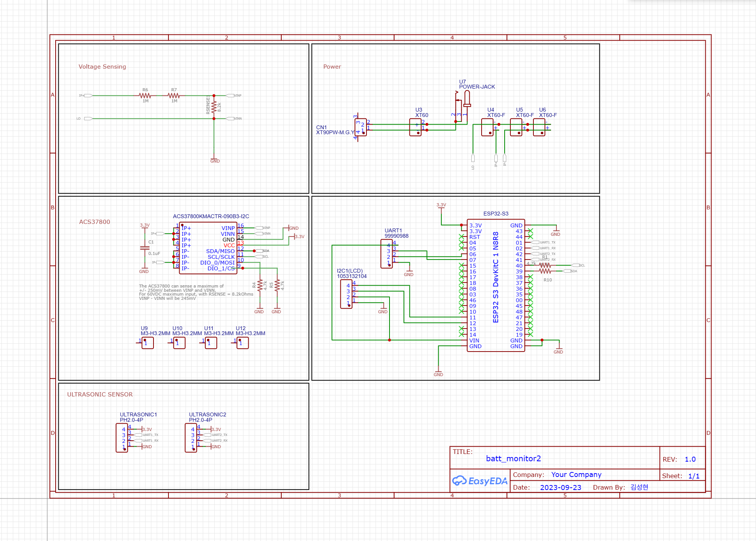Click the title 'batt_monitor2' in title block
The width and height of the screenshot is (756, 541).
[513, 459]
